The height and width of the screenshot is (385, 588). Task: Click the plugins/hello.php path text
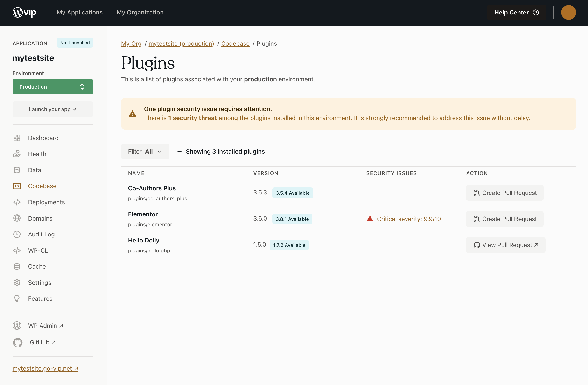(149, 251)
